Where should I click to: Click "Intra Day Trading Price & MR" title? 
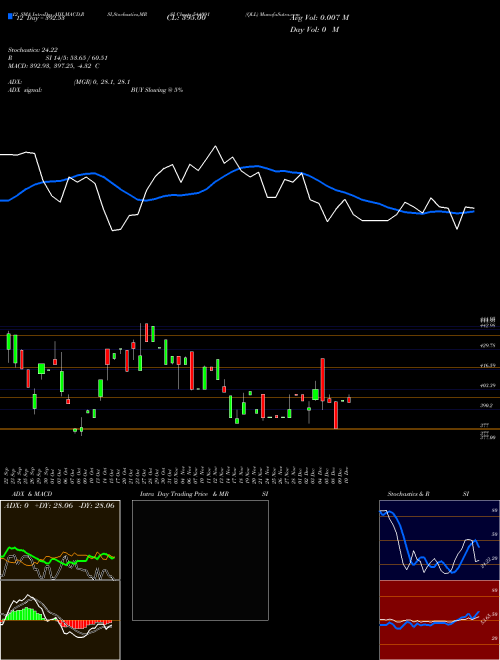tap(184, 494)
